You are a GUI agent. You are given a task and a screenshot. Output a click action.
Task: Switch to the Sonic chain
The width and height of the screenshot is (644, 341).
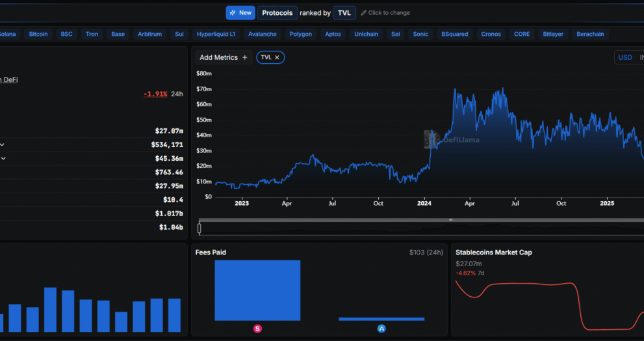[420, 34]
